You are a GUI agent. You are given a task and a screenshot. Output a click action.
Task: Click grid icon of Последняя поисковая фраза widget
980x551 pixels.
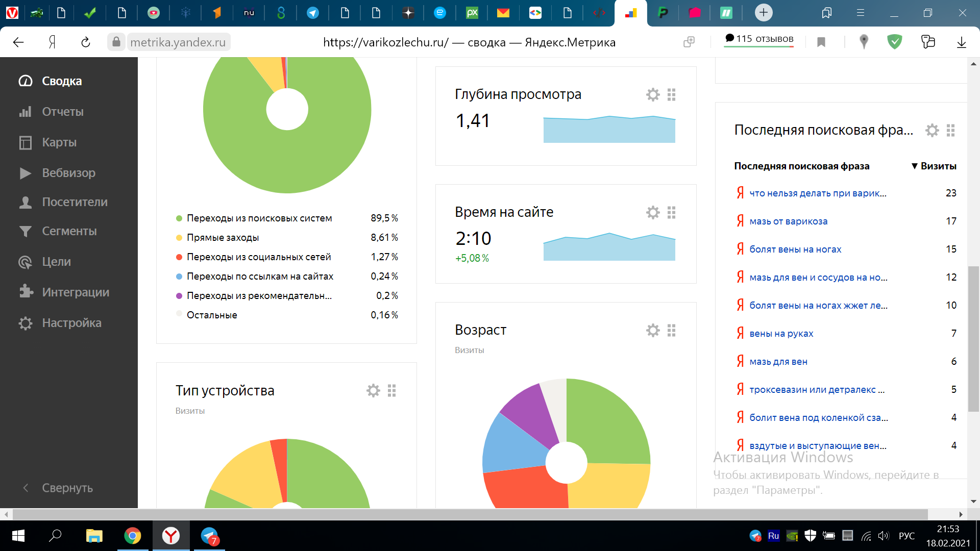click(950, 131)
